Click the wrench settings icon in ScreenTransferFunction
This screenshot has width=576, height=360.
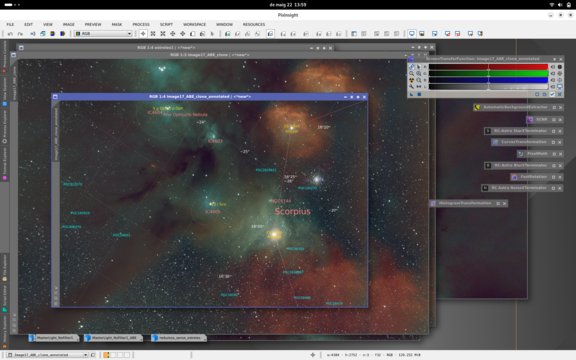tap(411, 87)
